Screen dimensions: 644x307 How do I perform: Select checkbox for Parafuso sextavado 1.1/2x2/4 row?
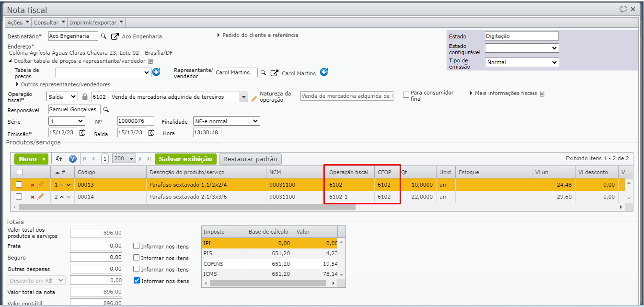[x=19, y=185]
